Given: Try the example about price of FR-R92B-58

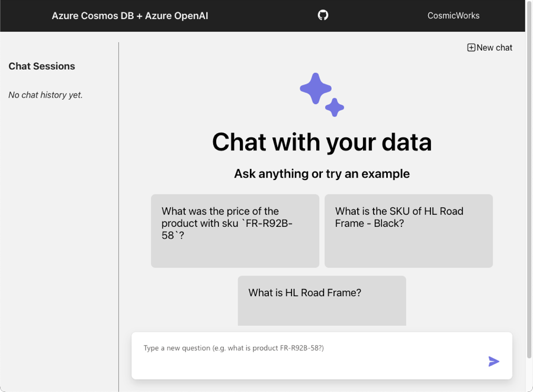Looking at the screenshot, I should coord(235,231).
